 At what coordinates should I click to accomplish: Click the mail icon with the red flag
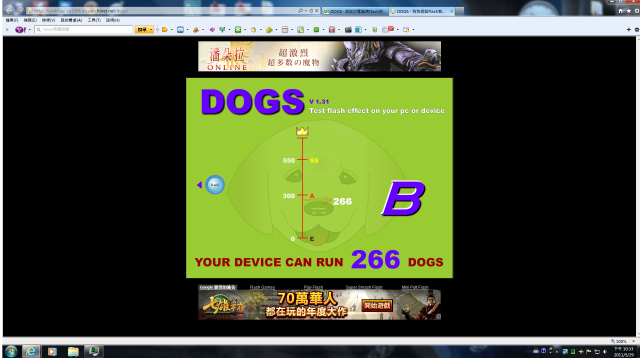click(388, 29)
